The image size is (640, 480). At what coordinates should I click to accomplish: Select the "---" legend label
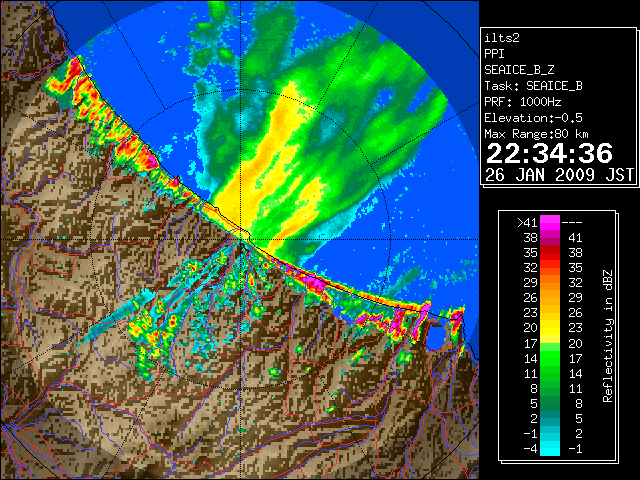(572, 223)
